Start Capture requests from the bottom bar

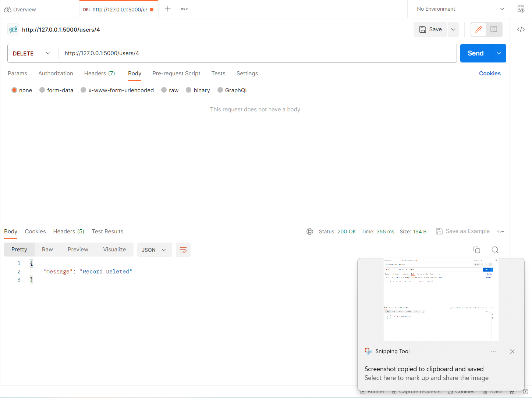tap(416, 391)
